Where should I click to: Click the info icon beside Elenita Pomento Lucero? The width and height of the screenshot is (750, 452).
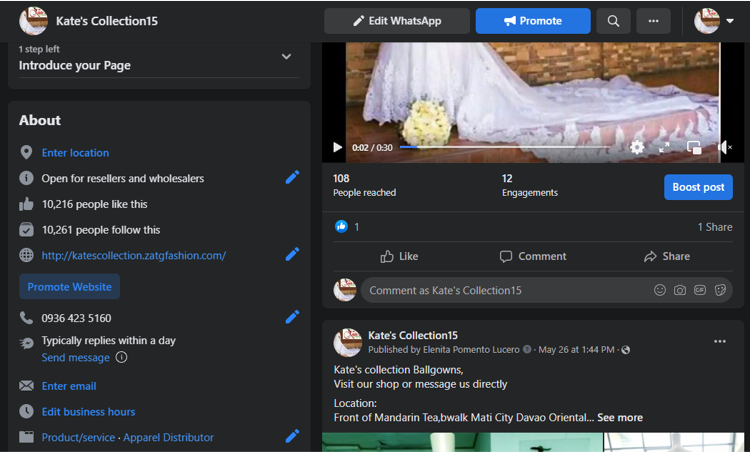pyautogui.click(x=527, y=350)
